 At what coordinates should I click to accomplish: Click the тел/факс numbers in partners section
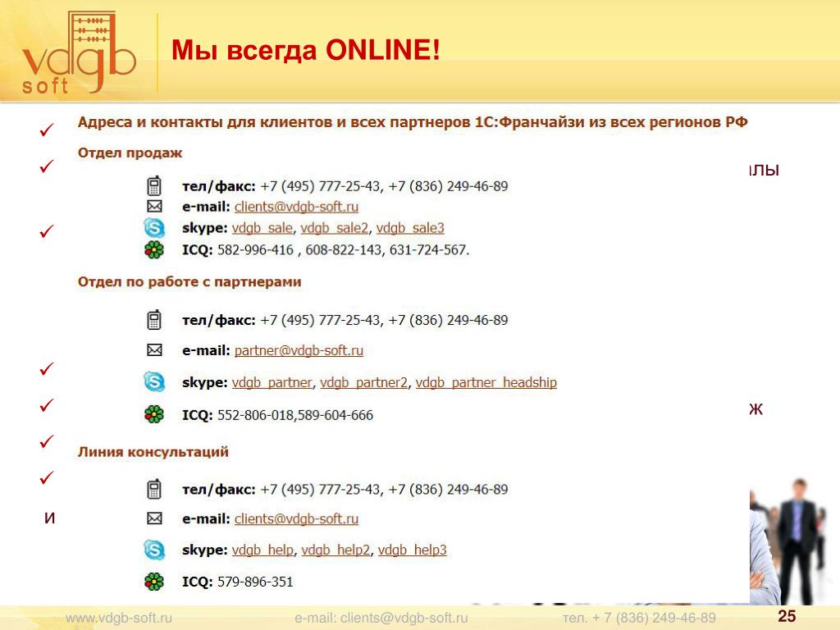(x=384, y=321)
